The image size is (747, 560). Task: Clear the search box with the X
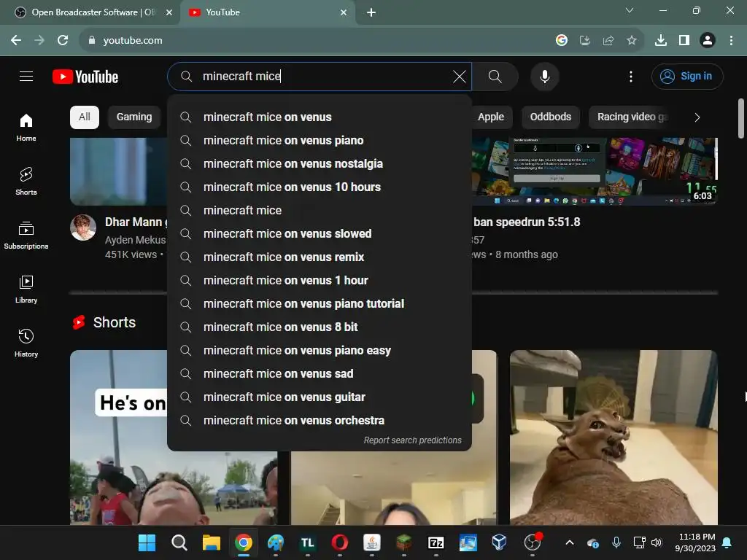[x=460, y=76]
